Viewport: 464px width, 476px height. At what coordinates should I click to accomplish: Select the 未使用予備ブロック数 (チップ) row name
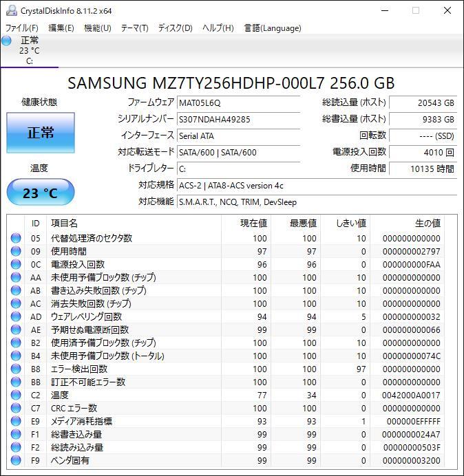[x=103, y=277]
